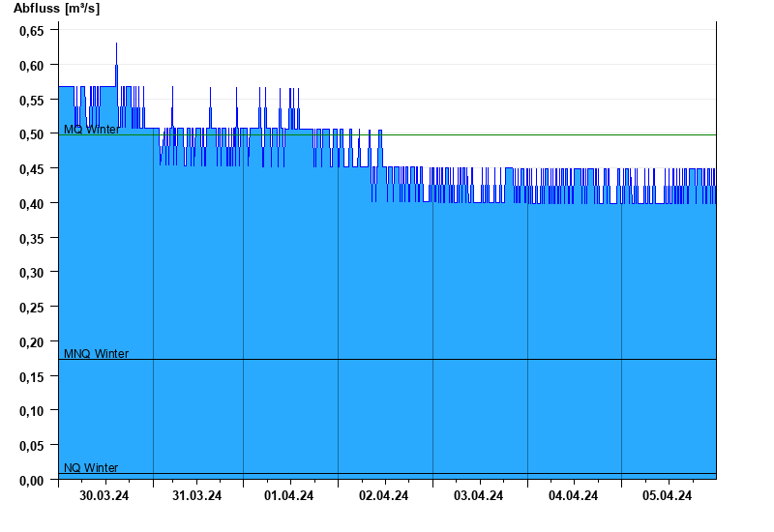The height and width of the screenshot is (532, 774).
Task: Click the 04.04.24 date label
Action: [x=573, y=496]
